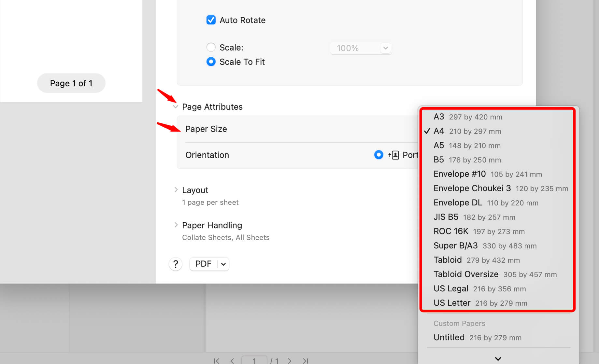Screen dimensions: 599x364
Task: Click the Page Attributes heading
Action: pos(212,107)
